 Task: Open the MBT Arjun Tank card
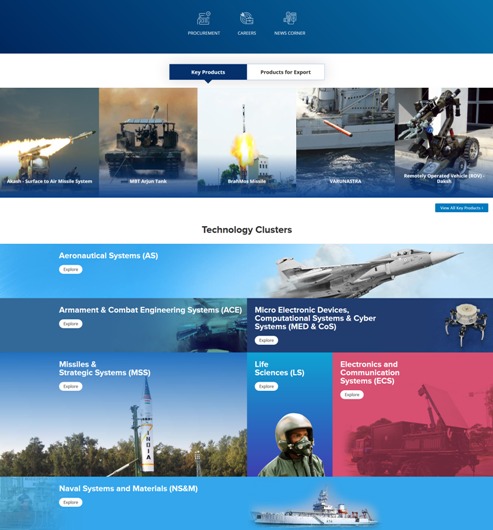148,142
